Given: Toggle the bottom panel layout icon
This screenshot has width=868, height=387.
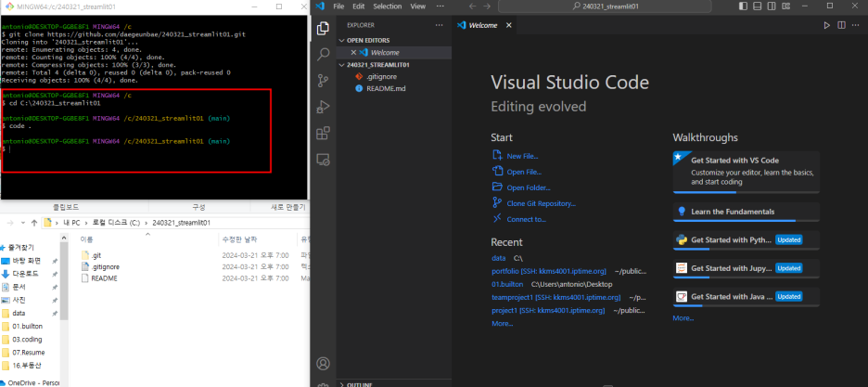Looking at the screenshot, I should point(757,6).
